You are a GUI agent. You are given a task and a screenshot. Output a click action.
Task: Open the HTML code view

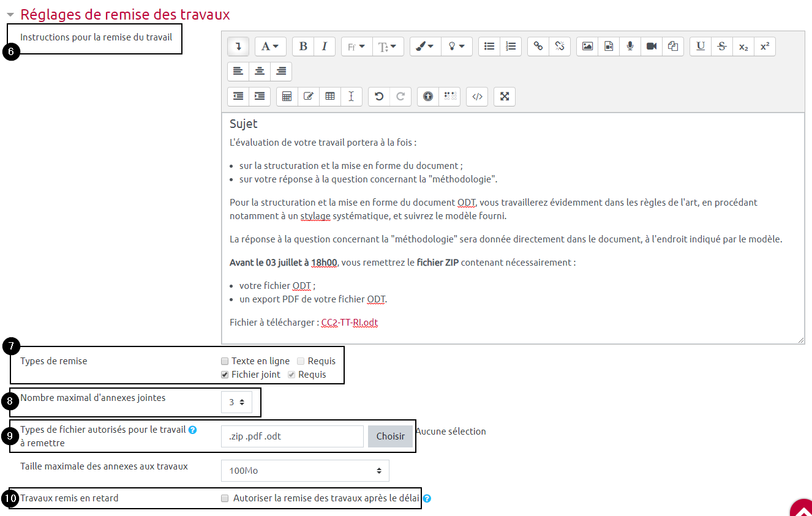coord(477,97)
